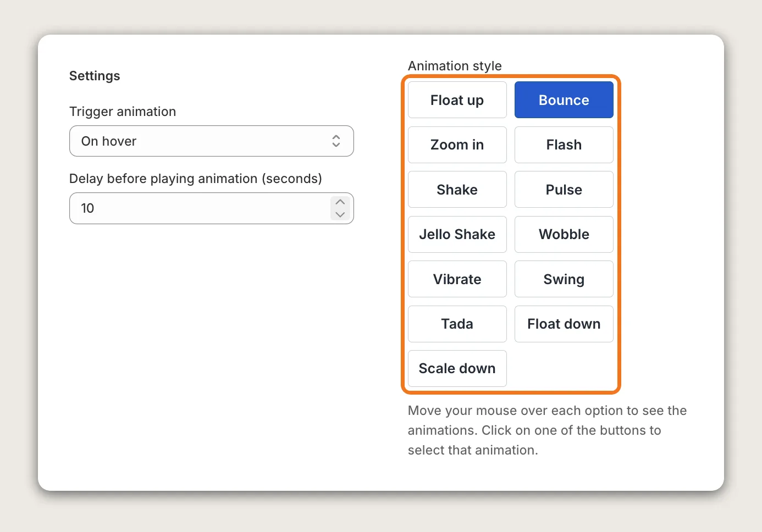762x532 pixels.
Task: Click the Delay before playing animation label
Action: (x=196, y=179)
